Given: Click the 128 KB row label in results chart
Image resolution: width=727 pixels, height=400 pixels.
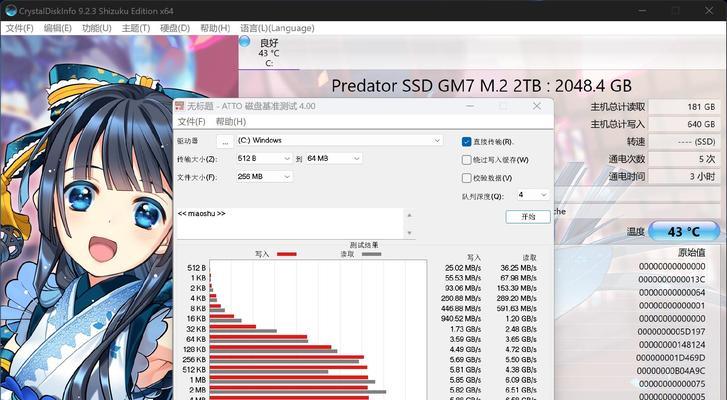Looking at the screenshot, I should pyautogui.click(x=194, y=349).
